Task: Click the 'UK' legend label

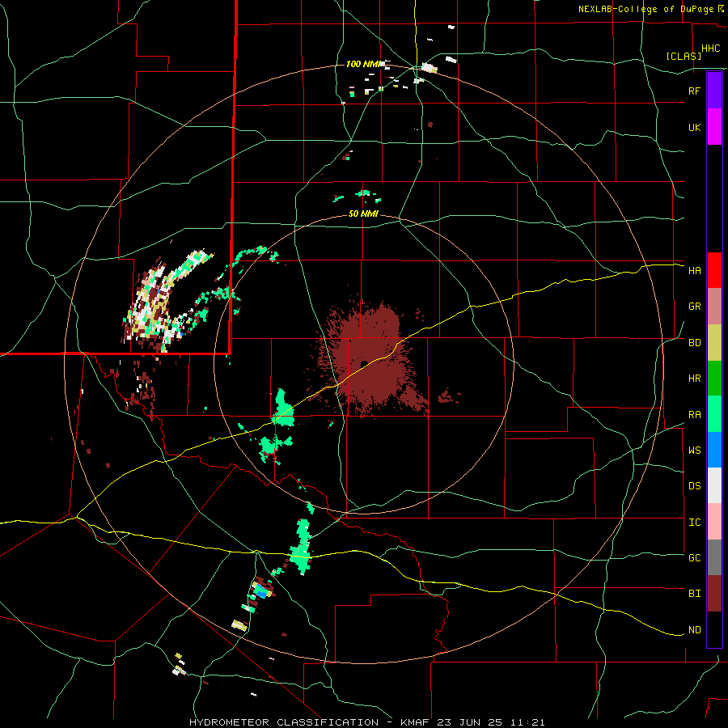Action: 694,127
